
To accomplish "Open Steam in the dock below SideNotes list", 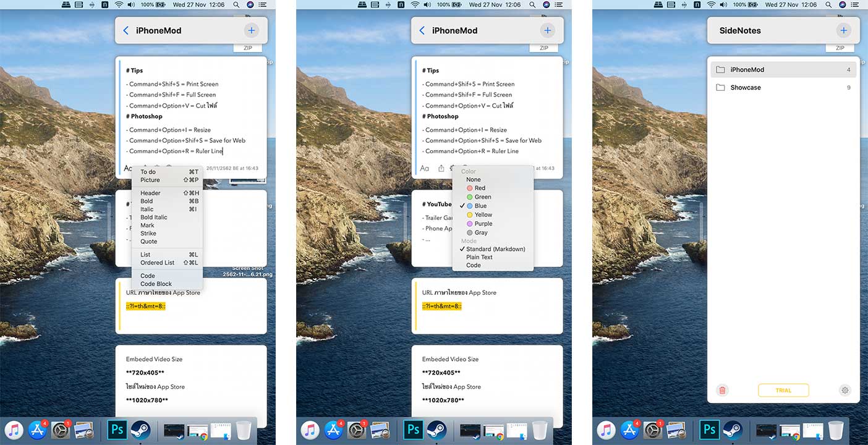I will pos(733,430).
